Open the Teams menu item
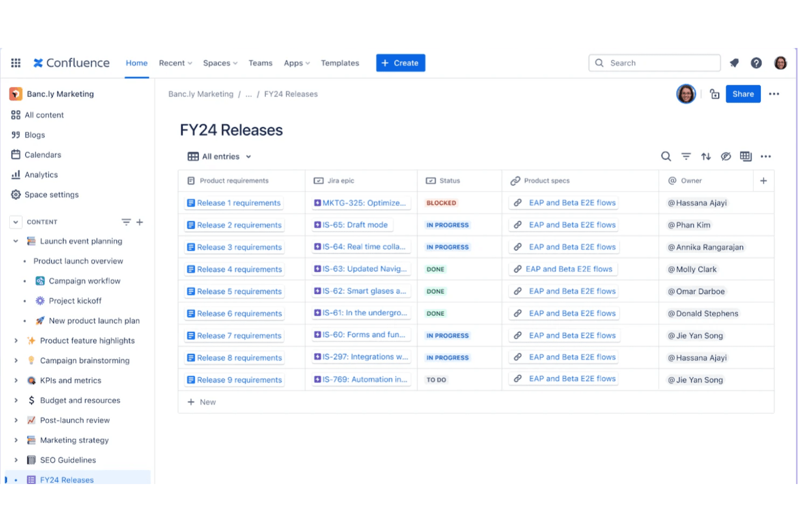This screenshot has width=798, height=532. 260,63
